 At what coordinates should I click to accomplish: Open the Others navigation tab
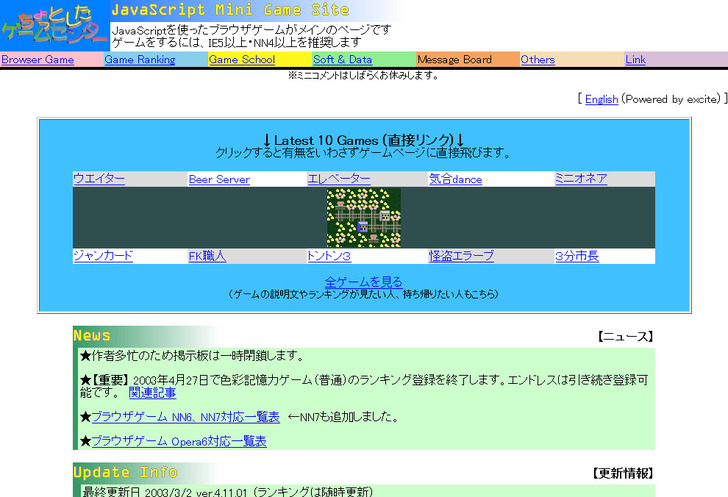point(538,60)
